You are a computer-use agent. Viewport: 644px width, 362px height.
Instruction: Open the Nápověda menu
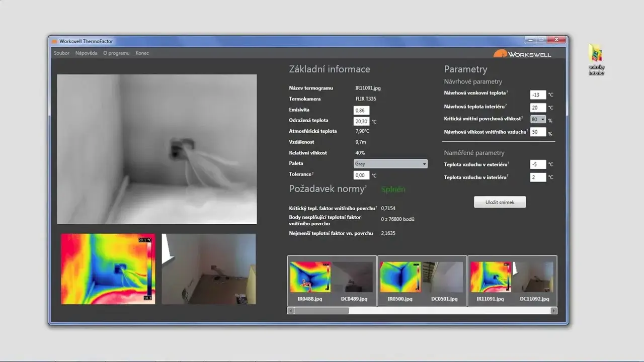[87, 53]
